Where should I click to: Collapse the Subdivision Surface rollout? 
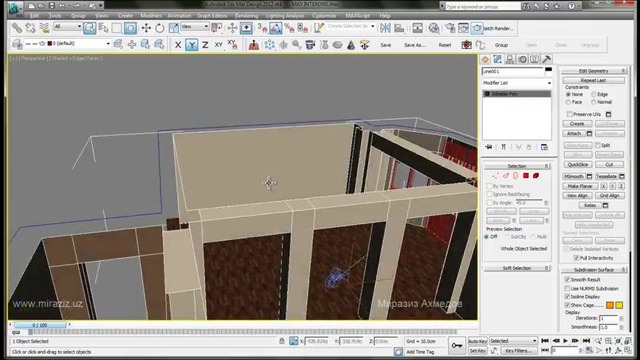[x=593, y=270]
